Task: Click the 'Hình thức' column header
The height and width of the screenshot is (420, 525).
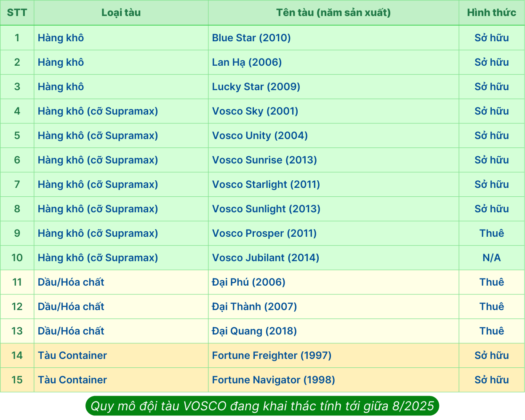Action: (491, 13)
